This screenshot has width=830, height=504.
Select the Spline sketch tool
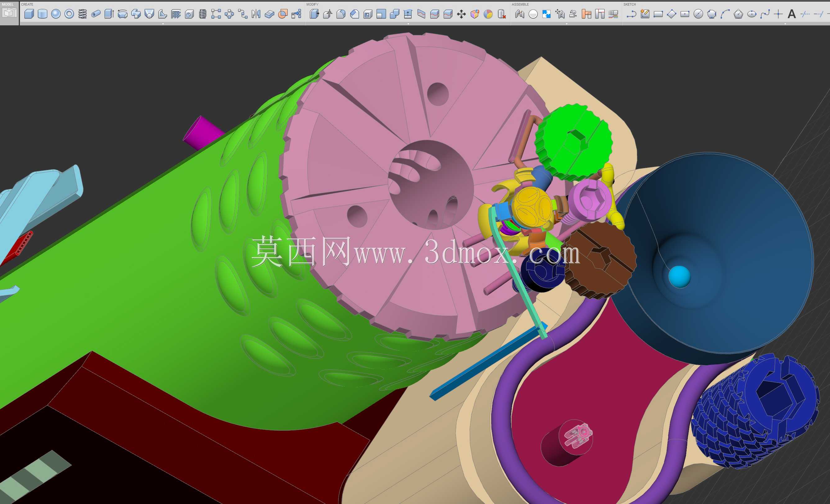pos(765,14)
